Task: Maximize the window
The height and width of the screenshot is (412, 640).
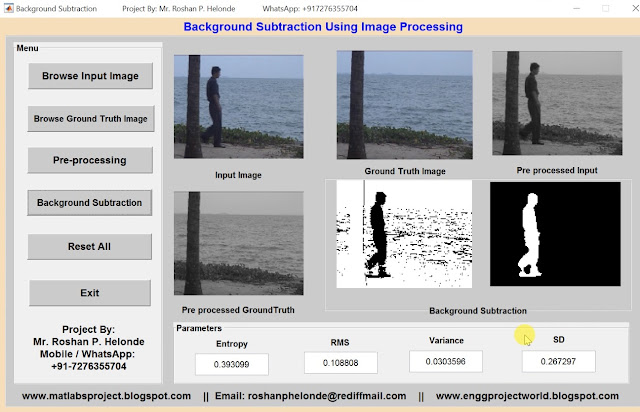Action: pos(606,8)
